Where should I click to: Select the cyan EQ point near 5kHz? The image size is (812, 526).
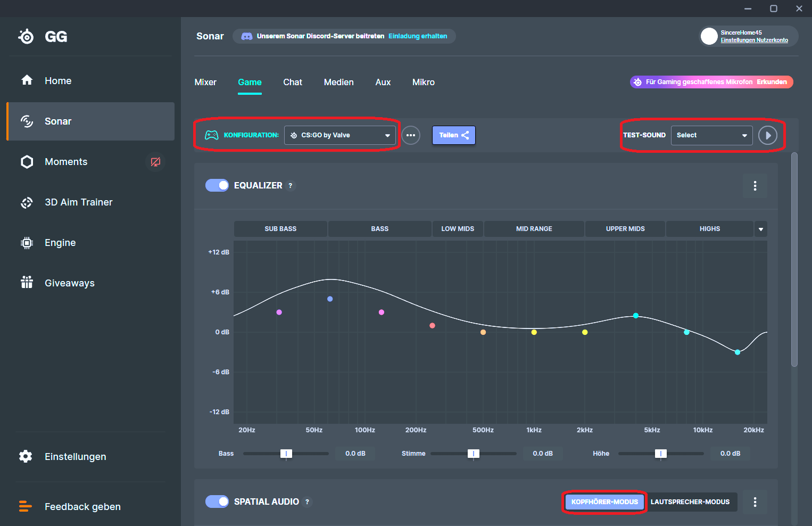[636, 316]
